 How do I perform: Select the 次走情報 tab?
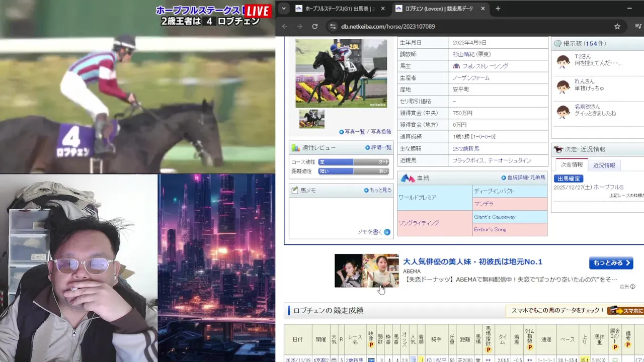572,164
